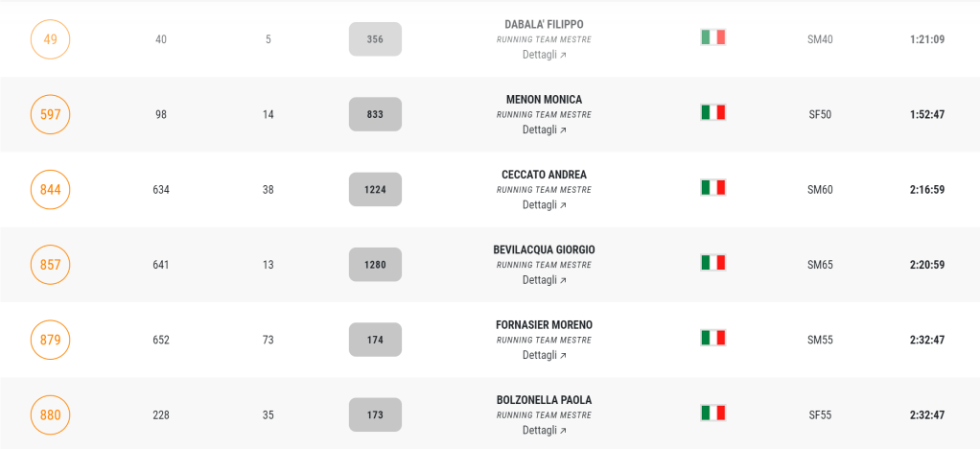Open Dettagli link for Bolzonella Paola
The width and height of the screenshot is (980, 449).
(x=544, y=430)
